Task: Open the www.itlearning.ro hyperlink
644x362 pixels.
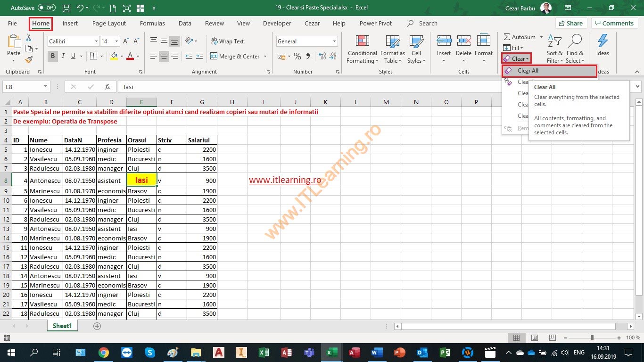Action: coord(285,180)
